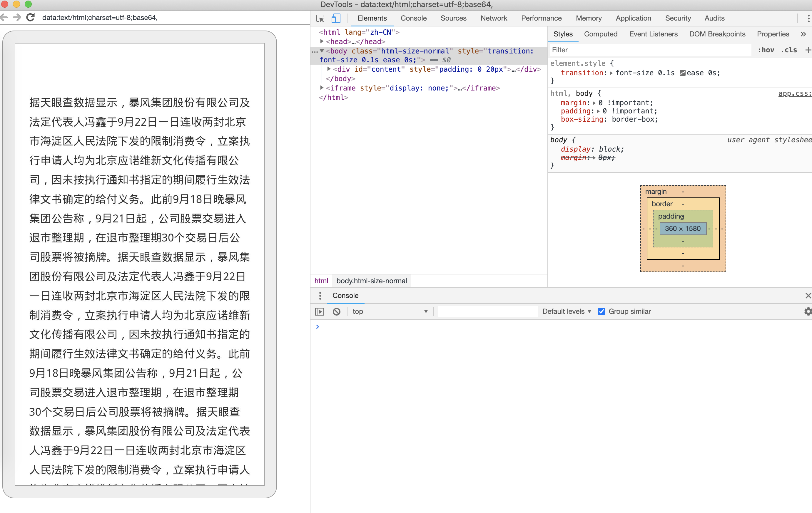Open the console settings gear
Screen dimensions: 812x513
click(x=808, y=311)
